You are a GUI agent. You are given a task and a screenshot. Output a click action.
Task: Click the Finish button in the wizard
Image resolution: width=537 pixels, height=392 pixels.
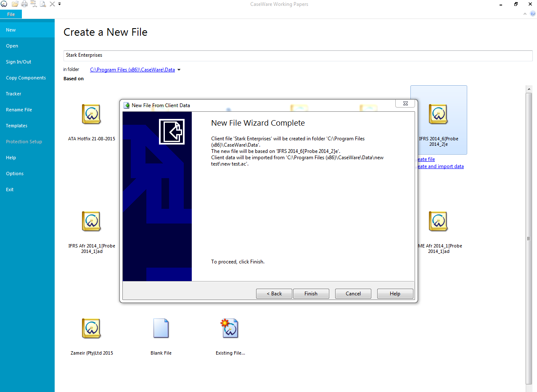(311, 294)
